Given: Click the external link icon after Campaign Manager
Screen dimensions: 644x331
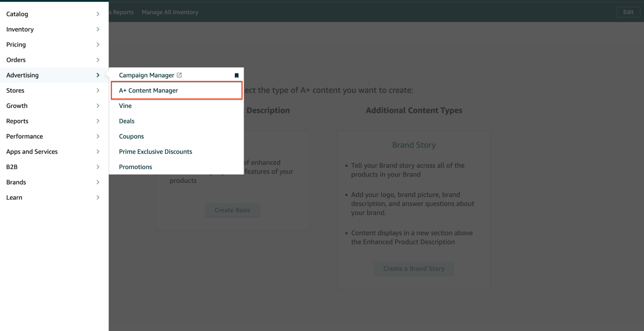Looking at the screenshot, I should point(179,75).
